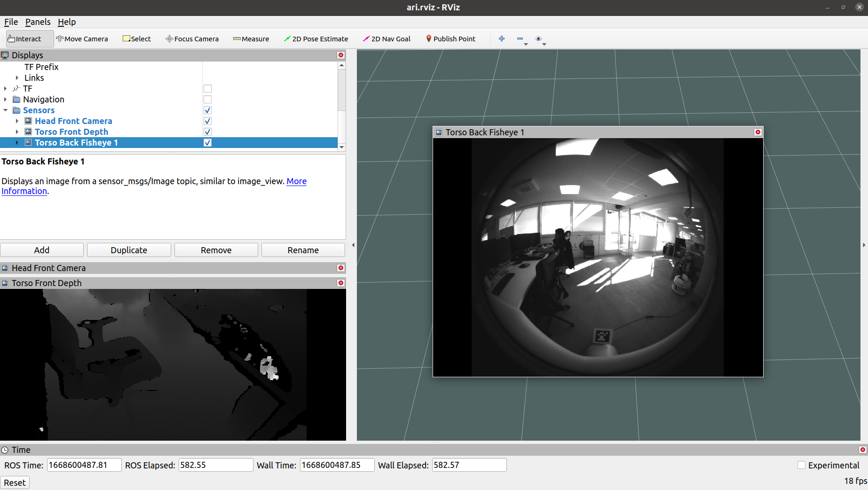Click Torso Back Fisheye 1 row icon

coord(28,142)
